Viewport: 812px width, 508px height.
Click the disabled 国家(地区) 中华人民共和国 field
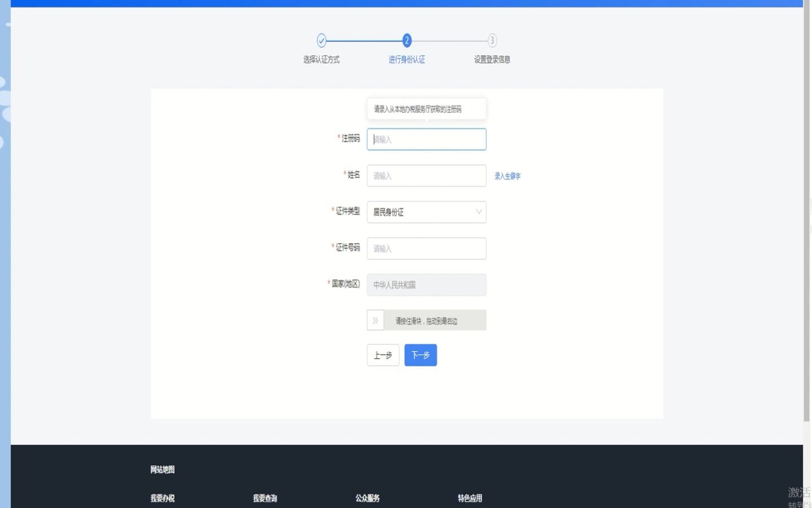(426, 285)
